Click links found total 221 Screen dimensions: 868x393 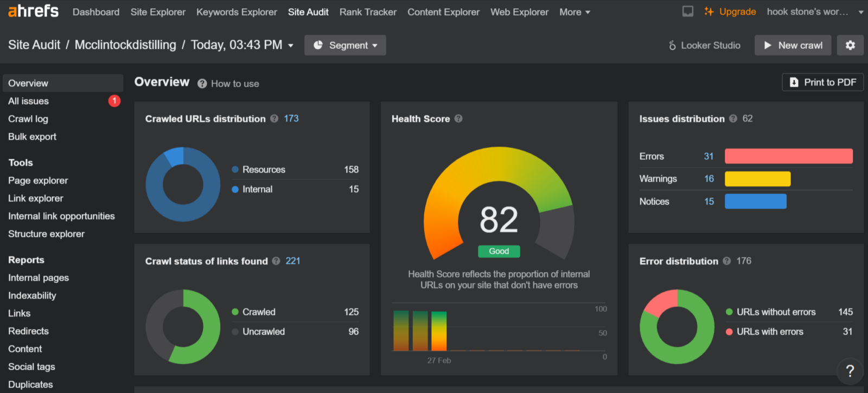tap(293, 261)
